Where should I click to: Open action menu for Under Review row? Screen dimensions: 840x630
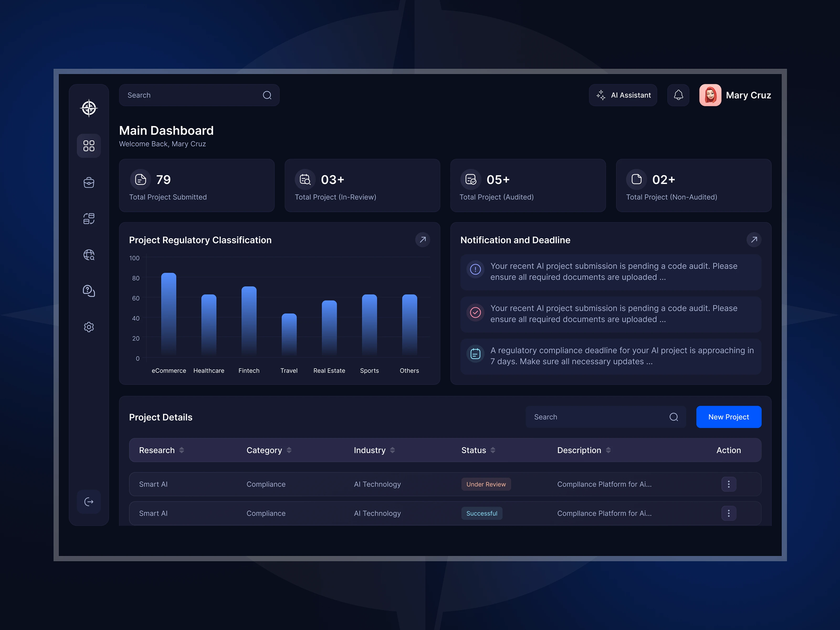click(728, 484)
